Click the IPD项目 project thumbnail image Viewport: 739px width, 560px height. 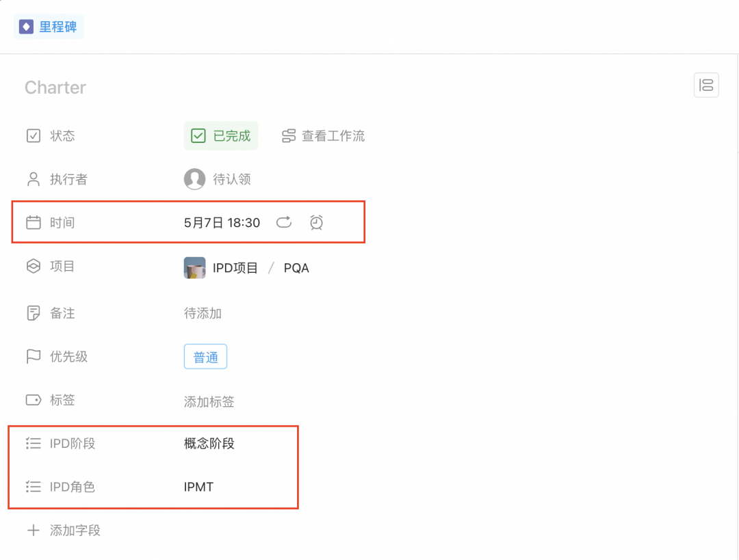point(195,268)
